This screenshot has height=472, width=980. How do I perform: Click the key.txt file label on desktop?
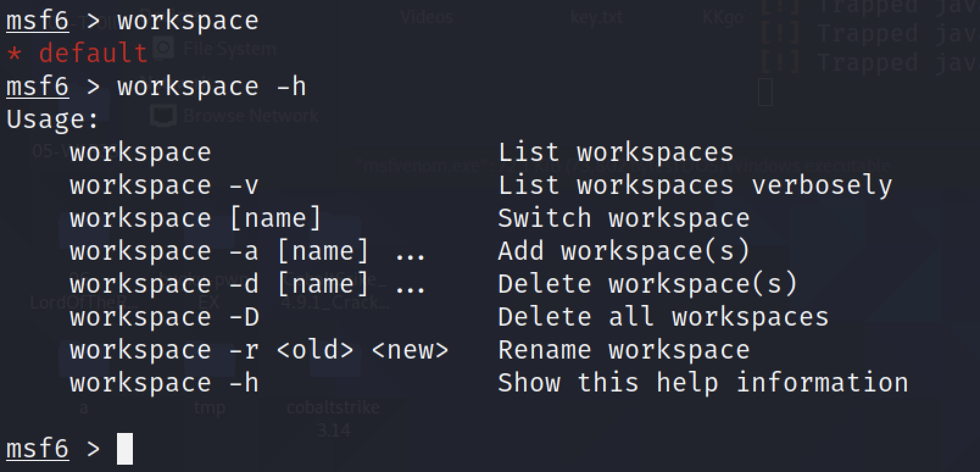point(596,17)
